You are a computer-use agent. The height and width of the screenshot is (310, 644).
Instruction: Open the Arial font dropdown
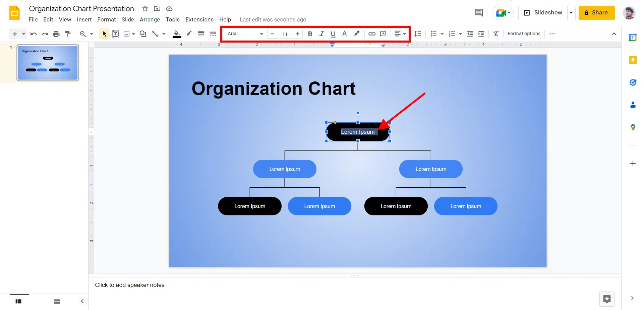[x=245, y=34]
